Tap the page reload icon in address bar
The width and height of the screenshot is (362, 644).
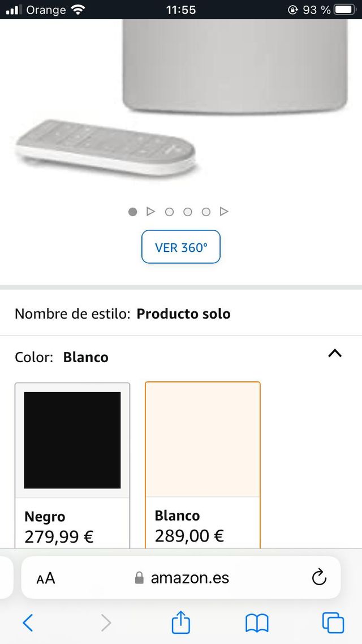pos(319,578)
